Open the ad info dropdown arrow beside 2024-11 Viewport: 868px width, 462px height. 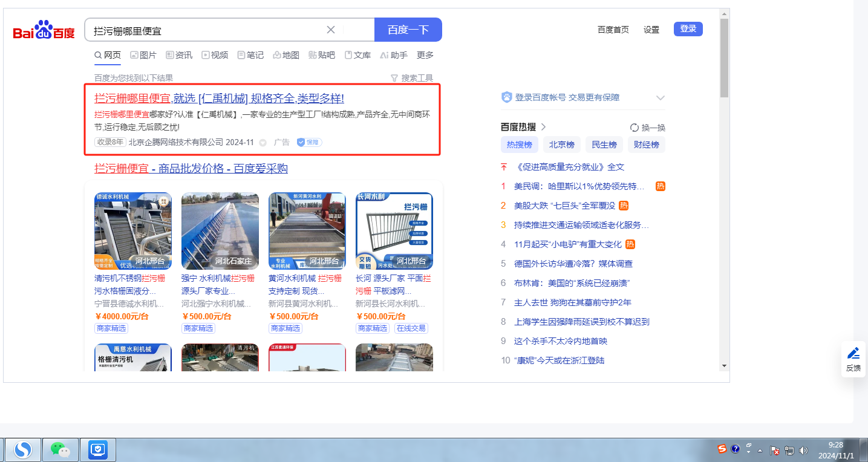click(263, 143)
